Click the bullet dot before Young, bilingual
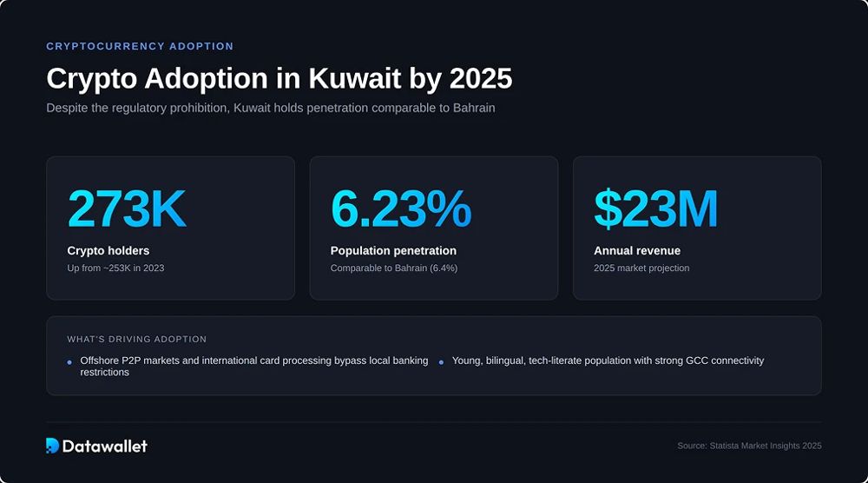868x483 pixels. pos(441,362)
